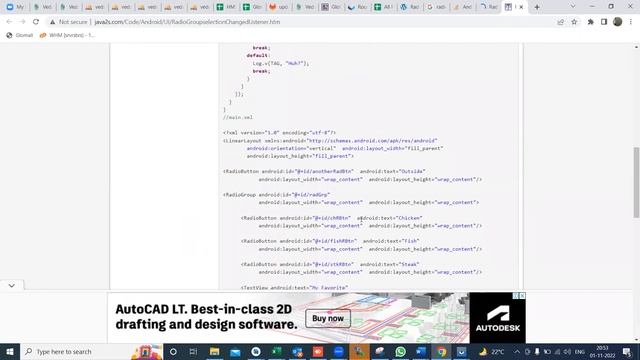Click the 'default:' keyword in code

[x=258, y=56]
